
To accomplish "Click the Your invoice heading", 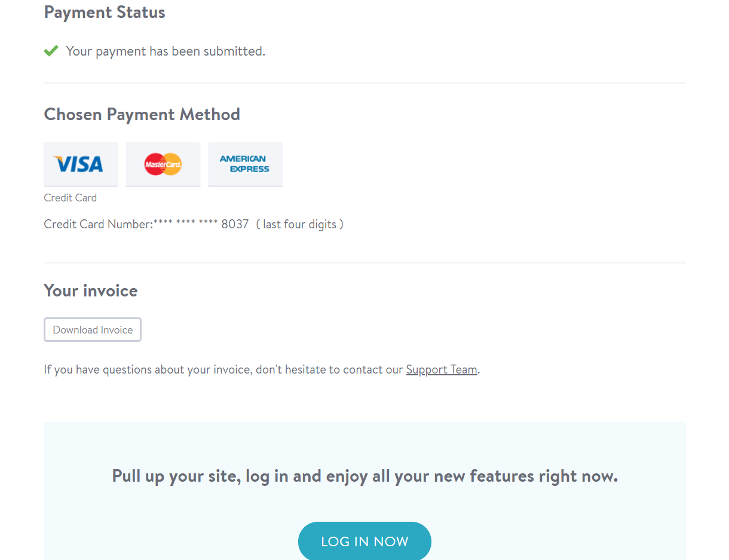I will coord(91,290).
